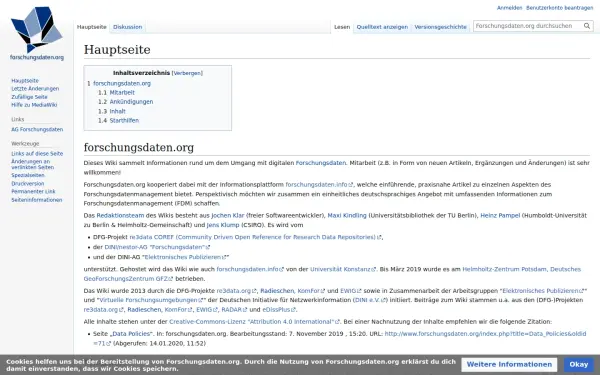The image size is (600, 375).
Task: Open Hilfe zu MediaWiki link
Action: 34,105
